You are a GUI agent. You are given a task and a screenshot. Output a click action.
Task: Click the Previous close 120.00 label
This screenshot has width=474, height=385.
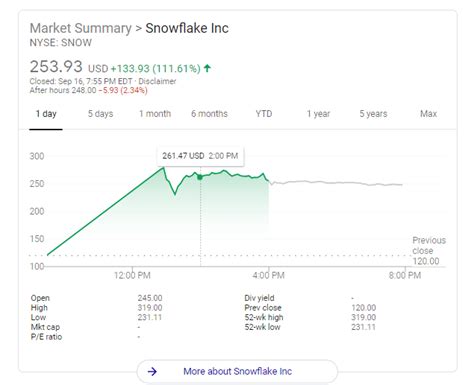429,251
